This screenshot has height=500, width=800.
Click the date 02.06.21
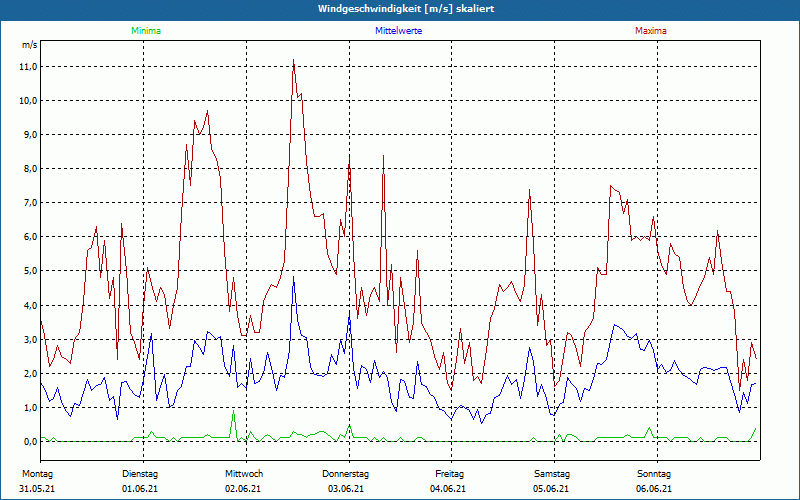click(x=243, y=489)
